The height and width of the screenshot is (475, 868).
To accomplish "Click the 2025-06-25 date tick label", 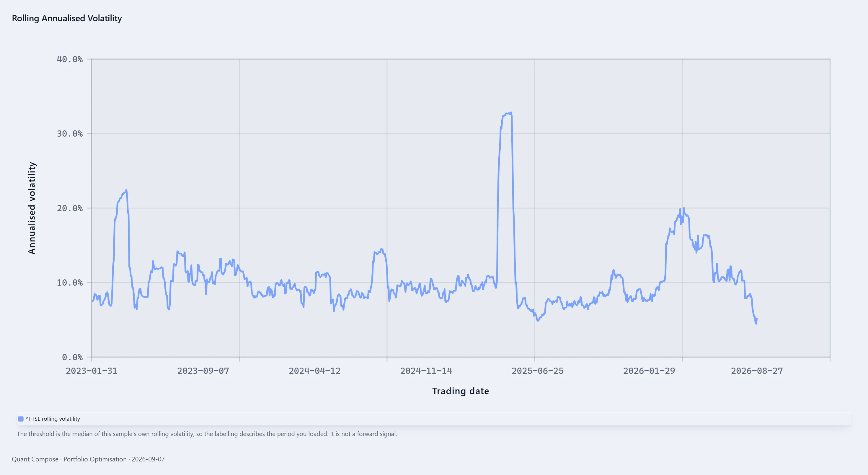I will [x=538, y=371].
